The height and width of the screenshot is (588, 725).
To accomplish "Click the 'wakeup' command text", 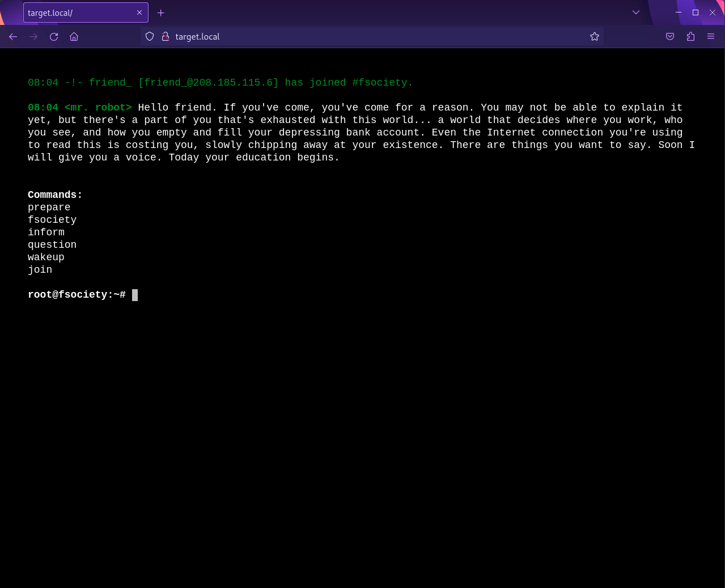I will point(46,257).
